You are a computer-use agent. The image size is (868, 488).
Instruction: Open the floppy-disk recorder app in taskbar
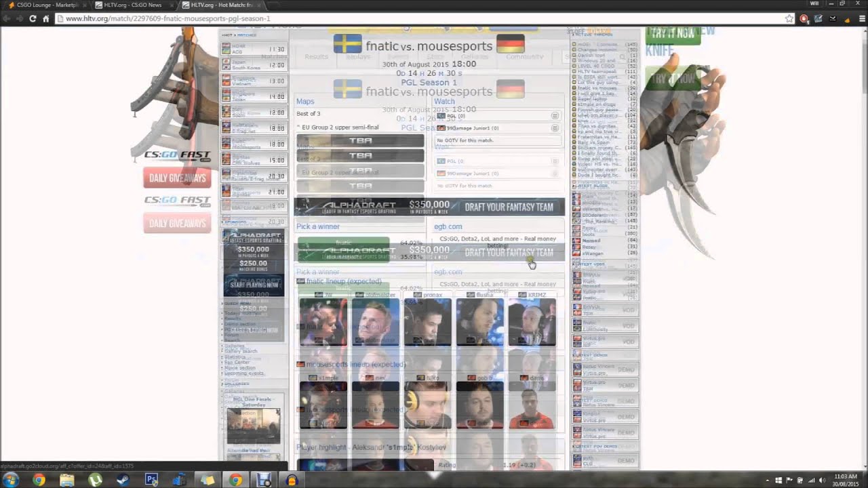[x=264, y=480]
